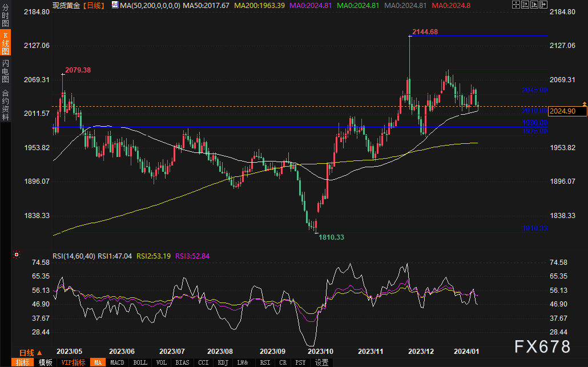
Task: Click the play-arrow chart toolbar icon
Action: tap(534, 5)
